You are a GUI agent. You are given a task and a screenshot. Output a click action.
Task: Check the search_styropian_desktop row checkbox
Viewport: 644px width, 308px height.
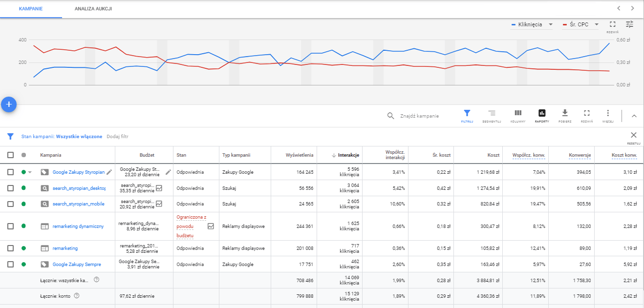(10, 188)
